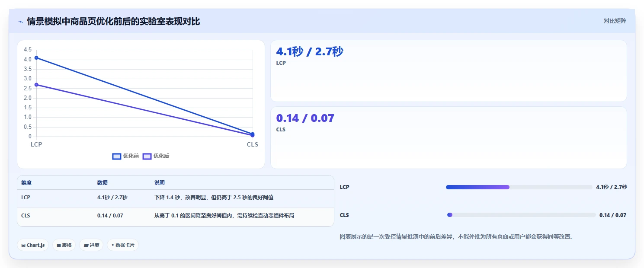Toggle the 优化前 legend item in chart
Screen dimensions: 644x268
point(125,156)
